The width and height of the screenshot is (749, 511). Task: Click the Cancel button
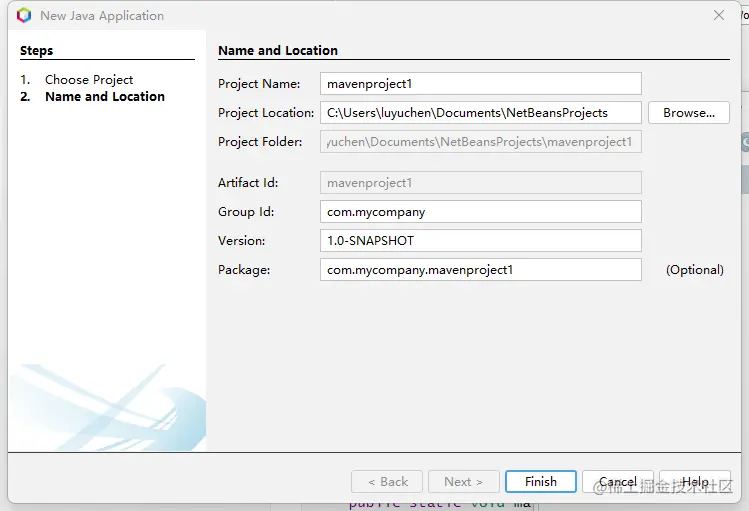pos(618,481)
